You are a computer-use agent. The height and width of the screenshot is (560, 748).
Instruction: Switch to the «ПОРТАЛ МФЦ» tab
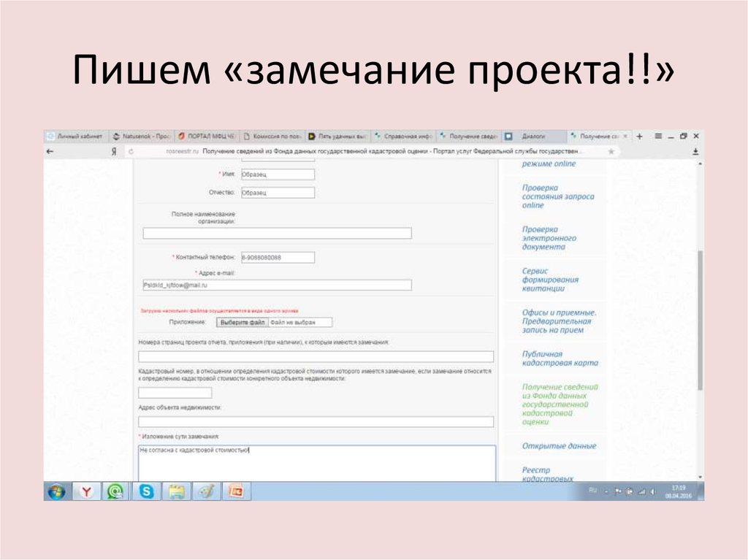click(207, 136)
